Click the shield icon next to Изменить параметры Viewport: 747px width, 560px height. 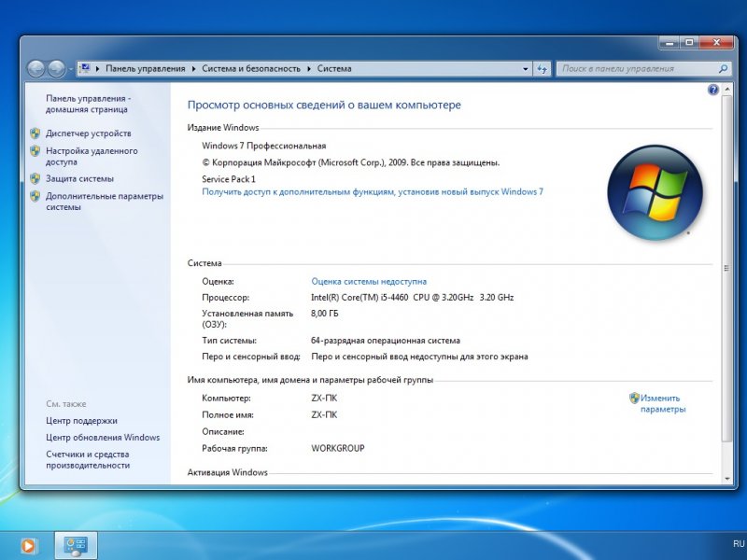point(634,398)
